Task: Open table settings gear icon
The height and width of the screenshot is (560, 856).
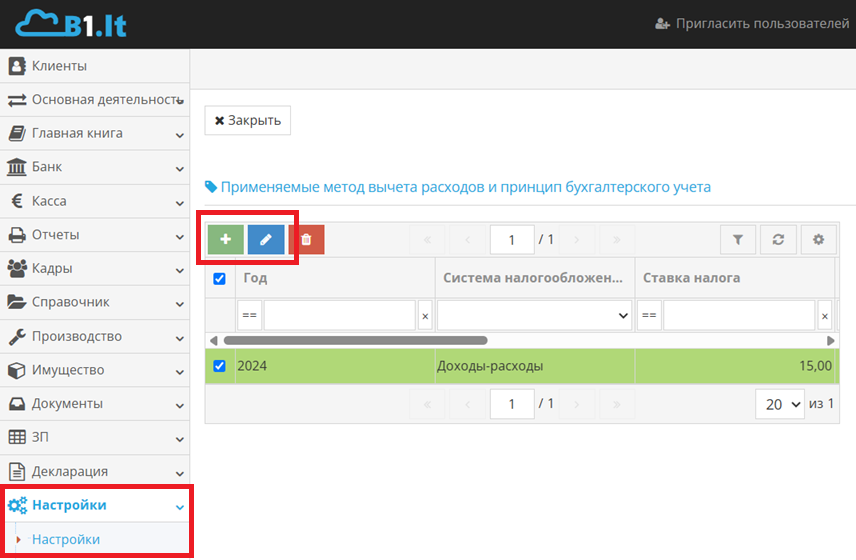Action: (818, 239)
